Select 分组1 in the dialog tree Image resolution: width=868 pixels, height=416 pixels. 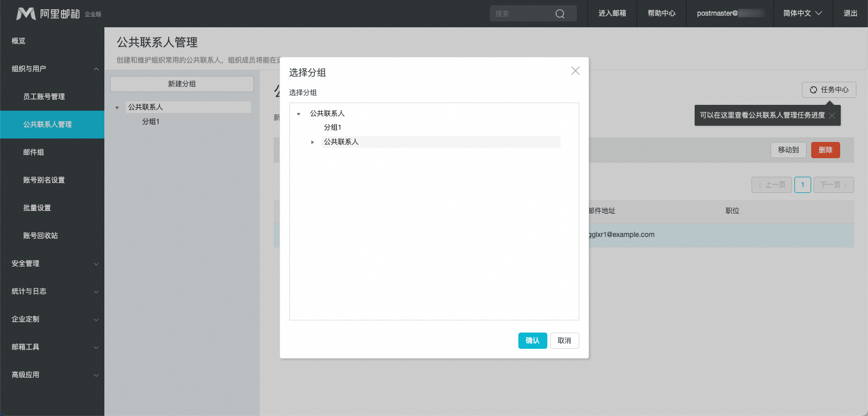[333, 127]
